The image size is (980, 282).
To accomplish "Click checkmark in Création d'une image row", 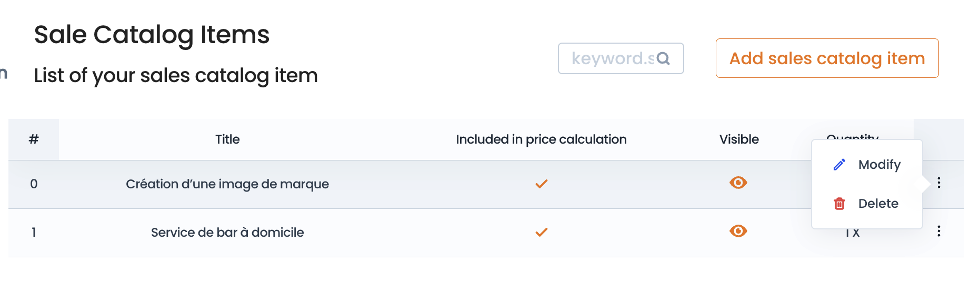I will (542, 184).
